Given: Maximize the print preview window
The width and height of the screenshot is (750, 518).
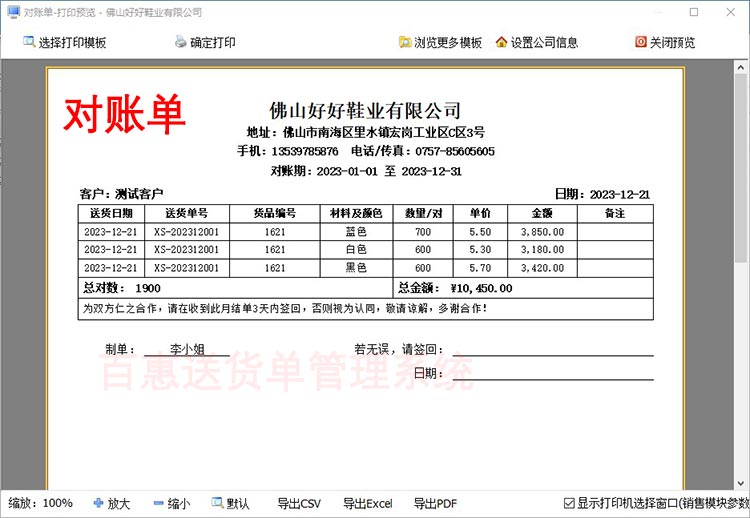Looking at the screenshot, I should tap(694, 12).
